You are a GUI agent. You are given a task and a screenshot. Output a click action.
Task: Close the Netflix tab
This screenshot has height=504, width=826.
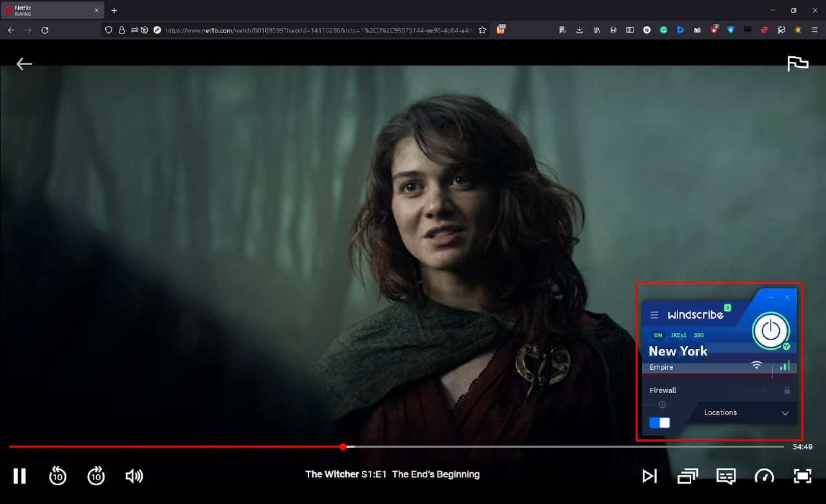tap(97, 10)
